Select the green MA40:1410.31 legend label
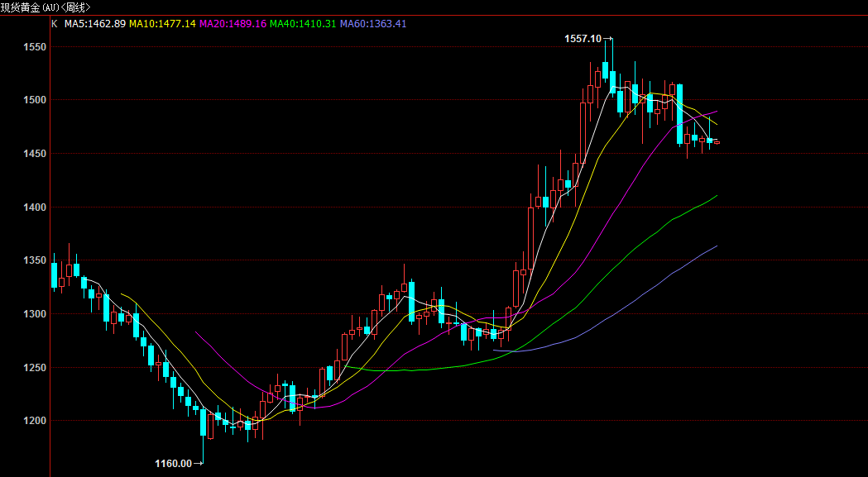Viewport: 868px width, 477px height. [303, 23]
